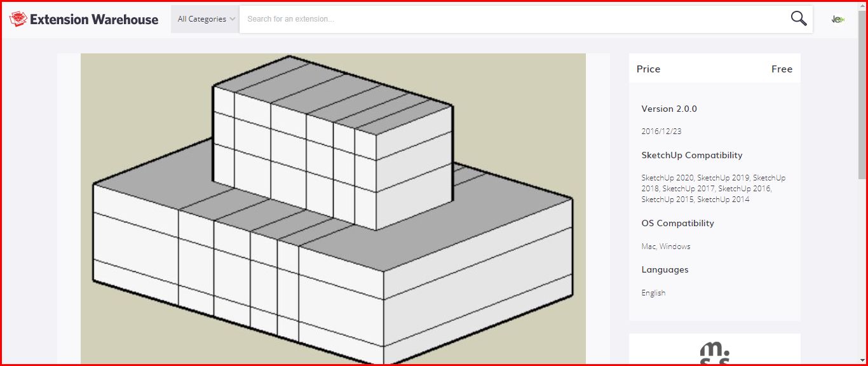Viewport: 868px width, 366px height.
Task: Click the scrollbar up arrow
Action: click(x=864, y=4)
